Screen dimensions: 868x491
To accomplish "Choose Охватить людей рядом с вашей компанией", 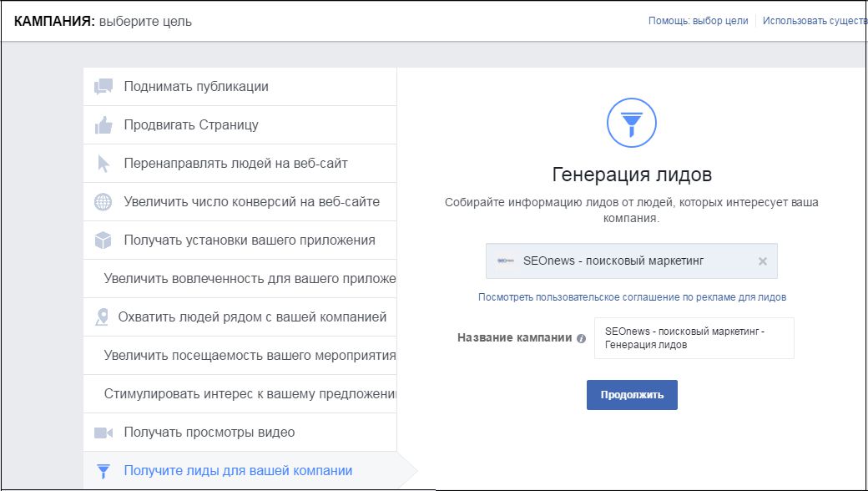I will [x=240, y=317].
